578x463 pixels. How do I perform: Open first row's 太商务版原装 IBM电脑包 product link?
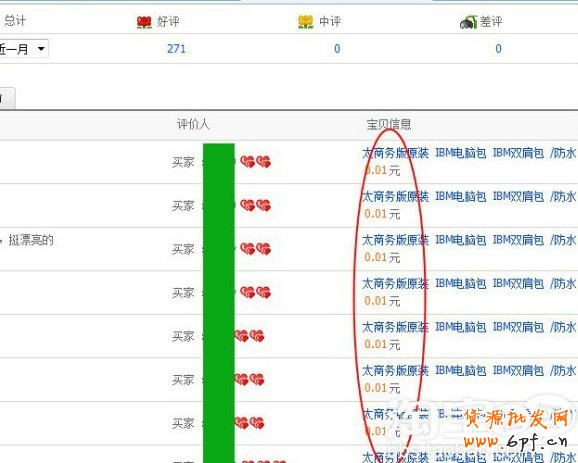pos(469,153)
